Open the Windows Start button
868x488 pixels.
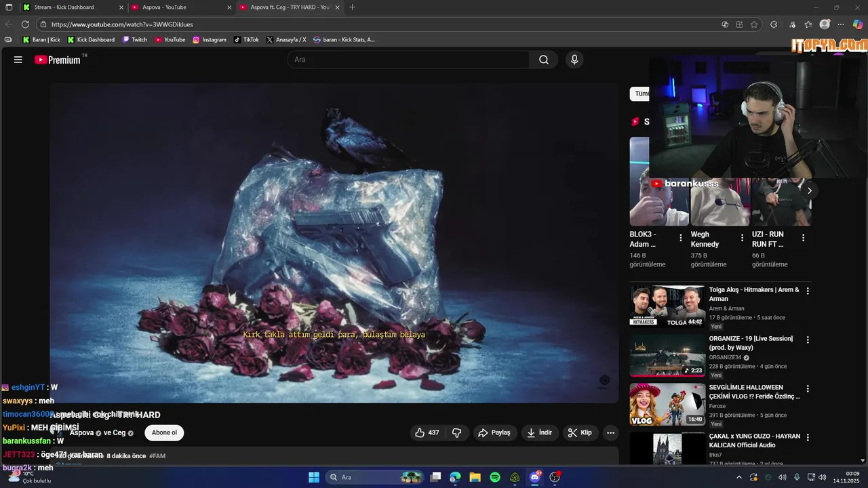(x=314, y=477)
